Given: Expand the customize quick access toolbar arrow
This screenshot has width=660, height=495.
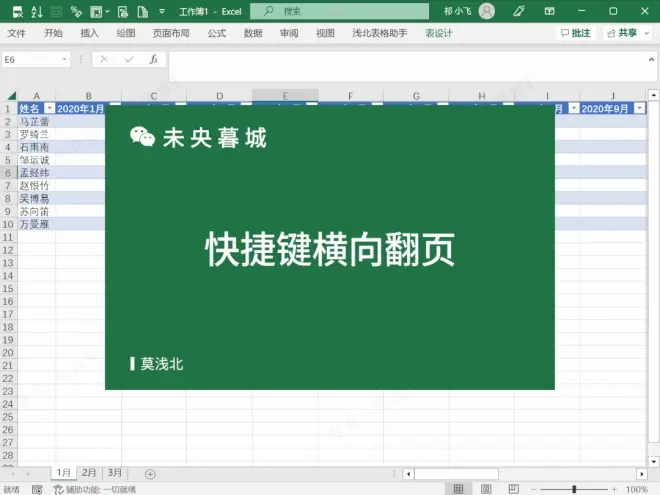Looking at the screenshot, I should pos(162,12).
